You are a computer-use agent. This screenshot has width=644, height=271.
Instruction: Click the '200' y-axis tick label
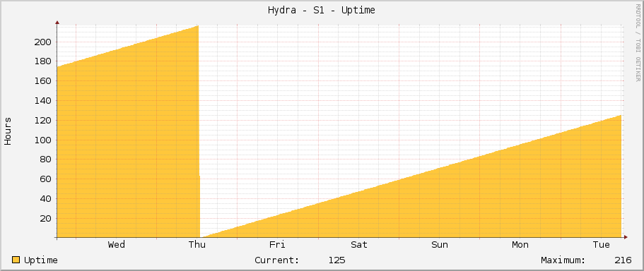point(42,42)
